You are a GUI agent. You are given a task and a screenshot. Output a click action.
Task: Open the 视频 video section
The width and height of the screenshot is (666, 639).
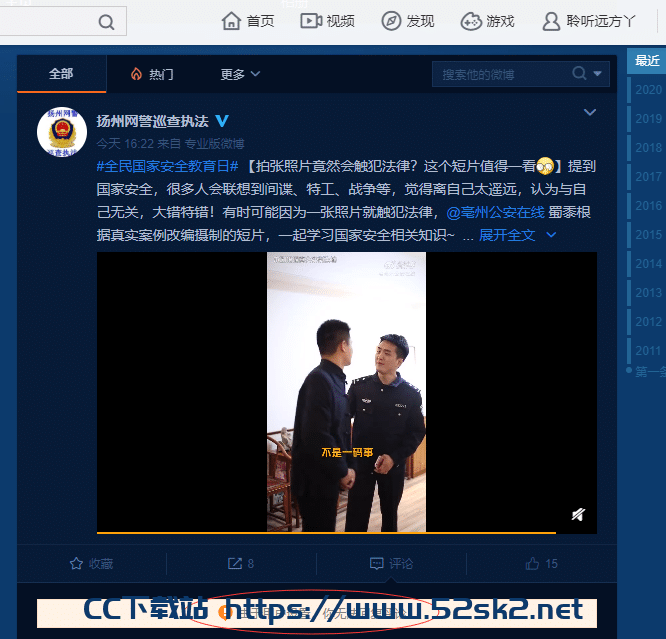[x=327, y=21]
